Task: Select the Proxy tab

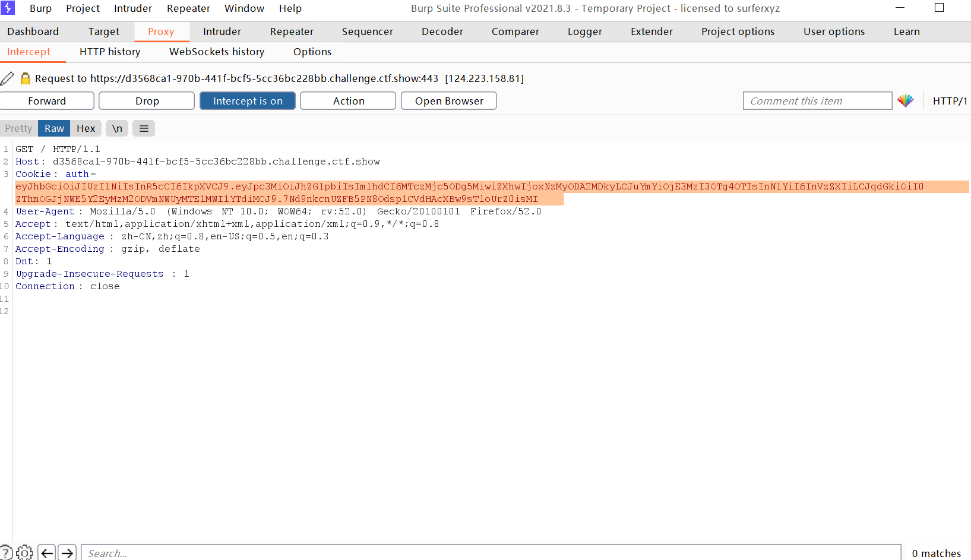Action: click(x=161, y=31)
